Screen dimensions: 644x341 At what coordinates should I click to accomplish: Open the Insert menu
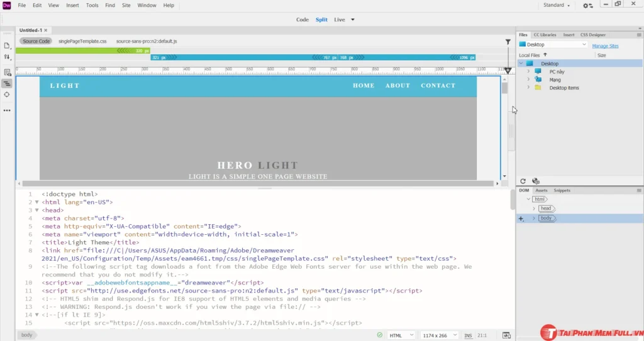pyautogui.click(x=72, y=5)
